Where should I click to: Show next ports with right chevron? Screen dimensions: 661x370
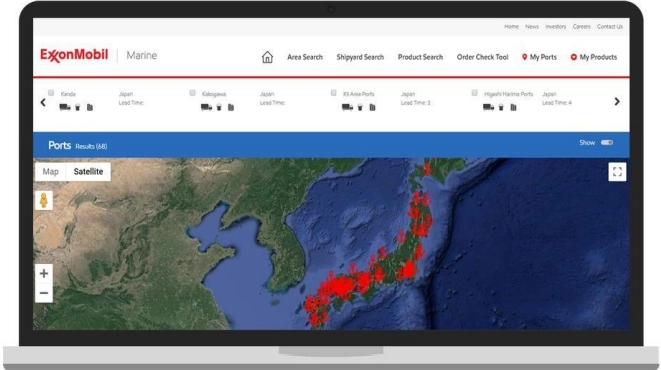pyautogui.click(x=617, y=102)
